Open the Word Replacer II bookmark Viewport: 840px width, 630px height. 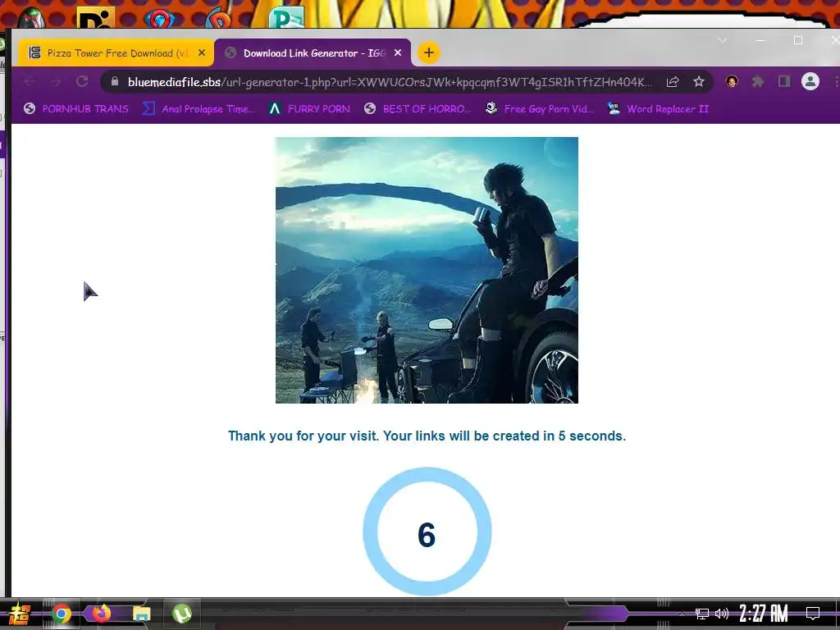pyautogui.click(x=659, y=109)
